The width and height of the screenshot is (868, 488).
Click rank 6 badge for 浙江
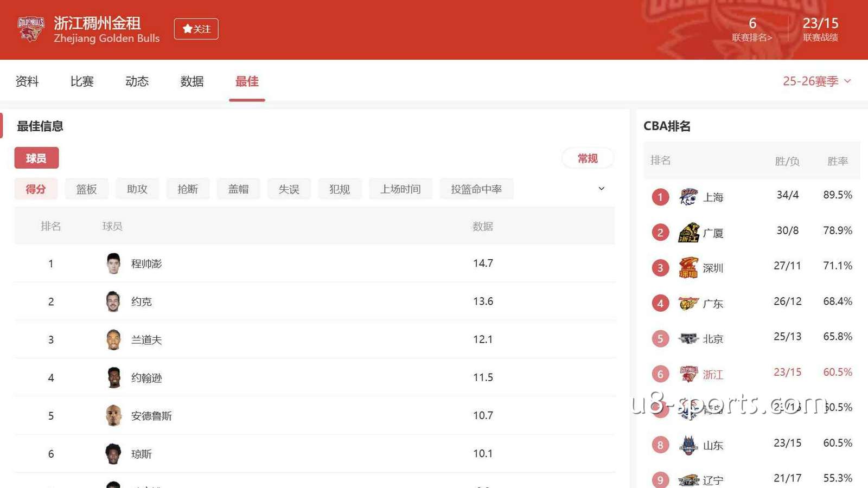click(660, 374)
